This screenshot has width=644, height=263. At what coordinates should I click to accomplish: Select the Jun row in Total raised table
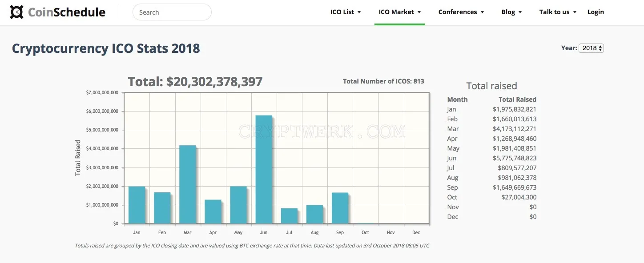coord(491,158)
